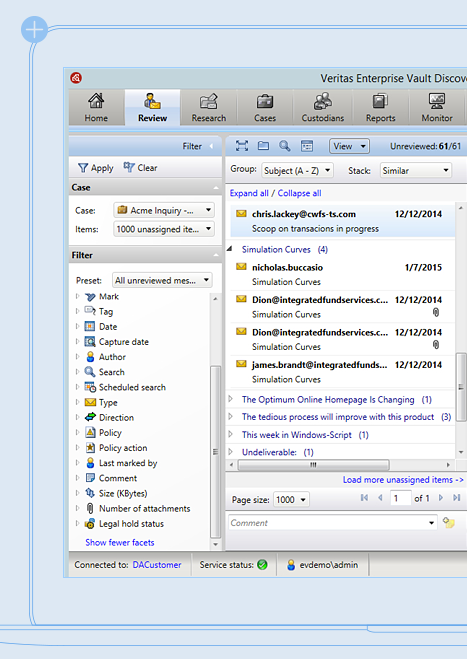Click the full-screen view toolbar icon
This screenshot has width=467, height=659.
point(242,146)
